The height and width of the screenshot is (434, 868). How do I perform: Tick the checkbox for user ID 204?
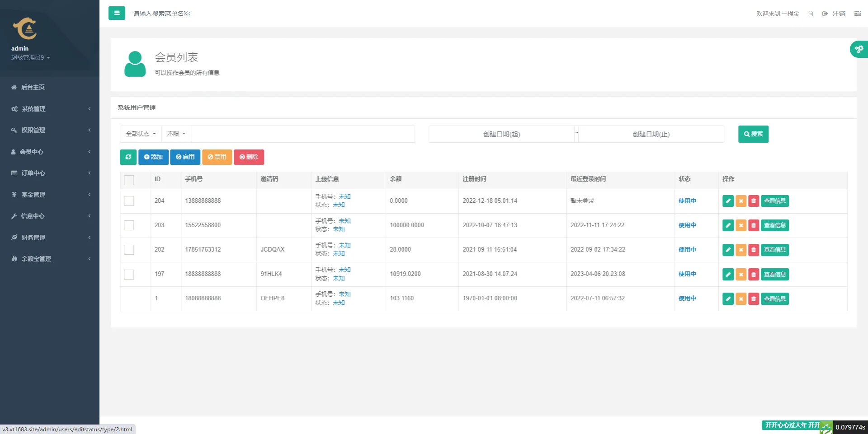click(129, 201)
